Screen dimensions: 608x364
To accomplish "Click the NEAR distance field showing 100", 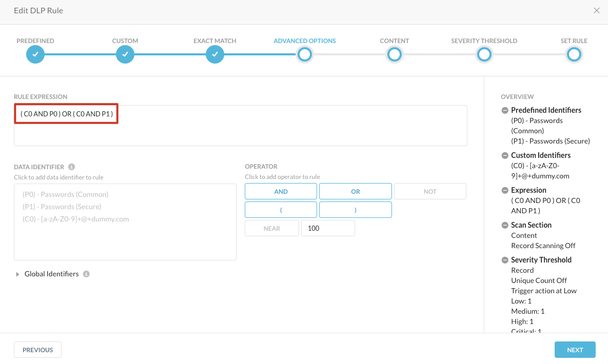I will (x=327, y=228).
